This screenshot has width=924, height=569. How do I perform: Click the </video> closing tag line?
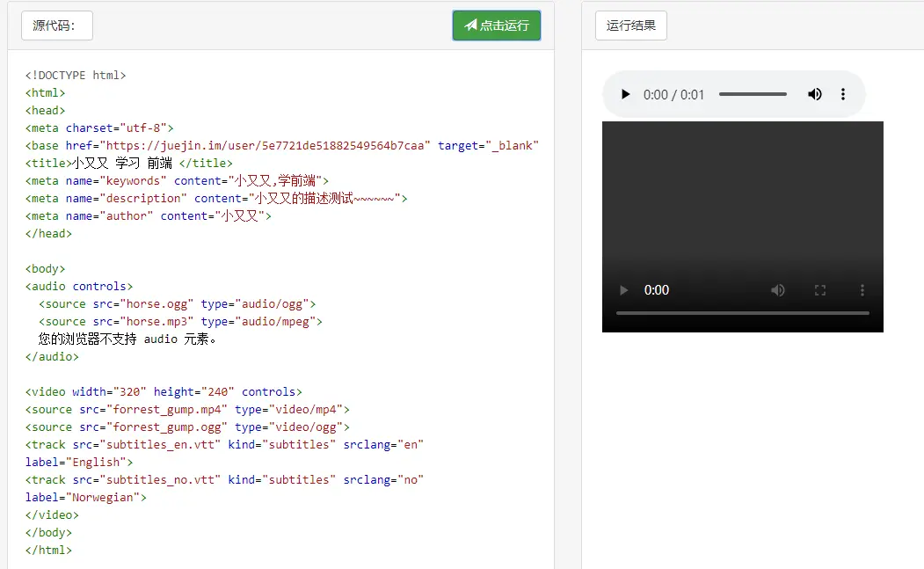(x=52, y=514)
